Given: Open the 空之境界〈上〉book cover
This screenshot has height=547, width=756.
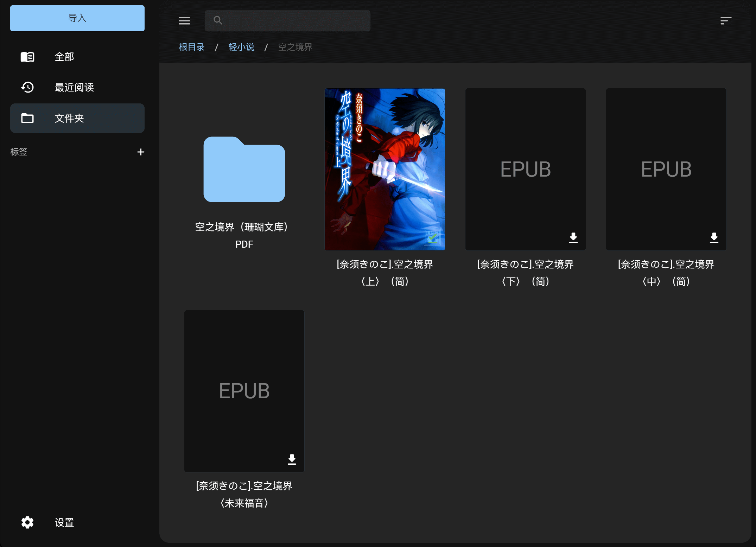Looking at the screenshot, I should click(x=385, y=169).
